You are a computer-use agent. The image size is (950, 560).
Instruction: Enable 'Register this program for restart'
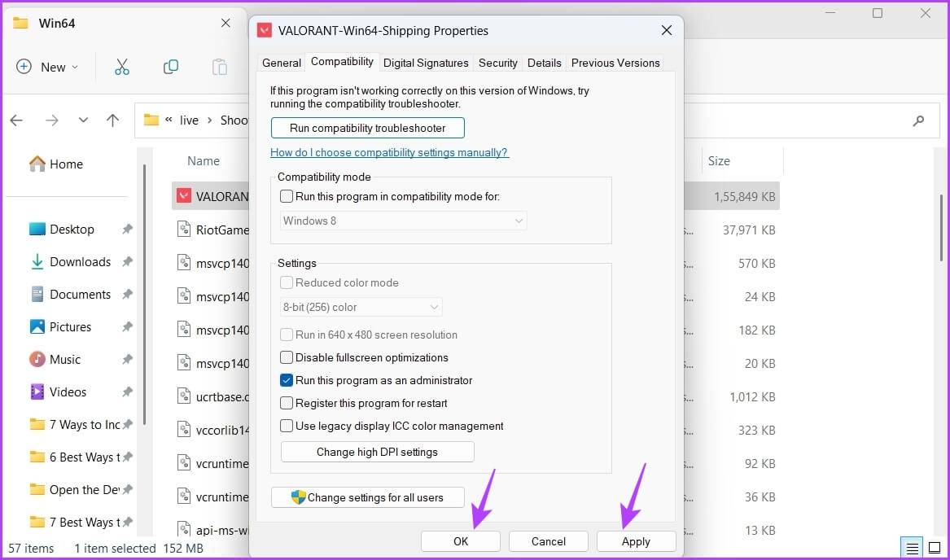[x=287, y=403]
